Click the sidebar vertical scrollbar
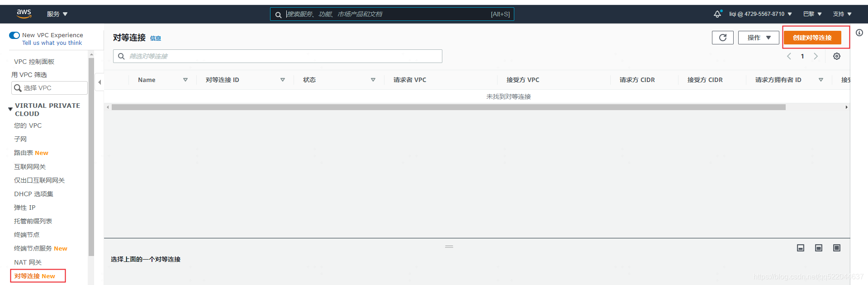 91,156
